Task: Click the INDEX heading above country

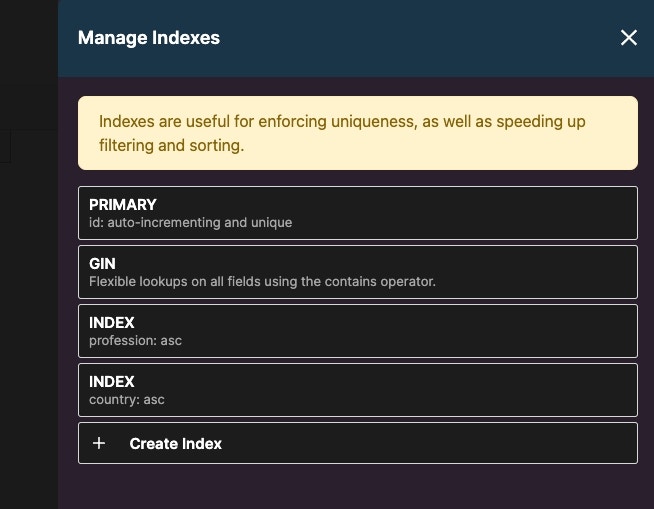Action: [112, 381]
